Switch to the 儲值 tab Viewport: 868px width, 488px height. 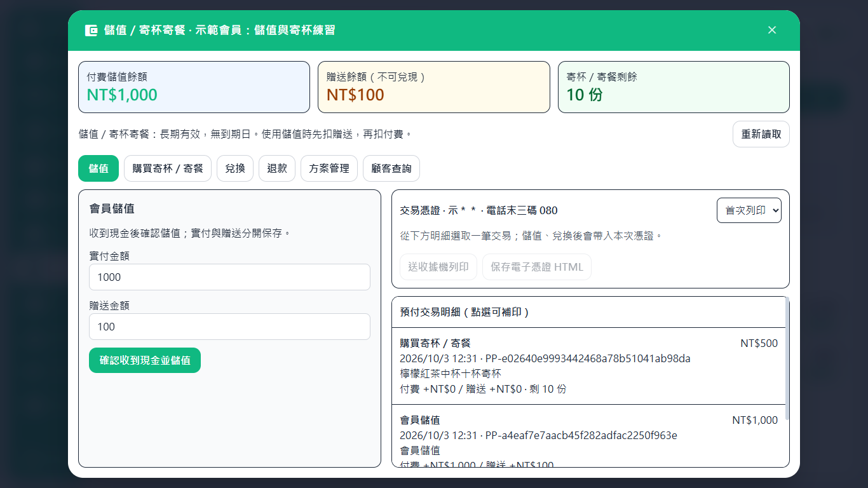click(x=98, y=168)
